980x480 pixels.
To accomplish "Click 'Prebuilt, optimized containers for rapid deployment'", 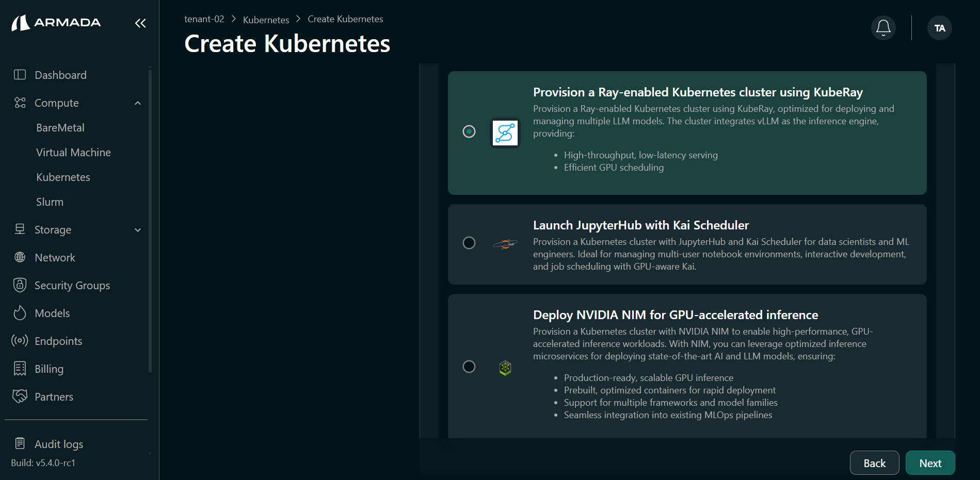I will (x=670, y=390).
